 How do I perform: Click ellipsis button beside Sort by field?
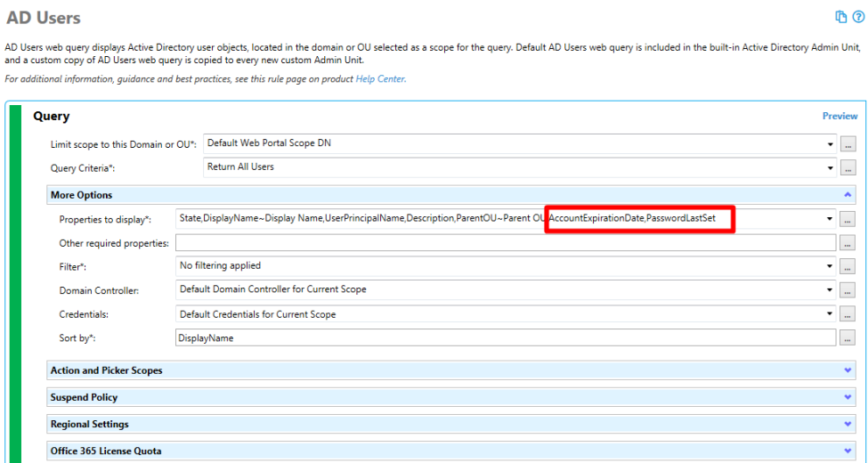(848, 337)
